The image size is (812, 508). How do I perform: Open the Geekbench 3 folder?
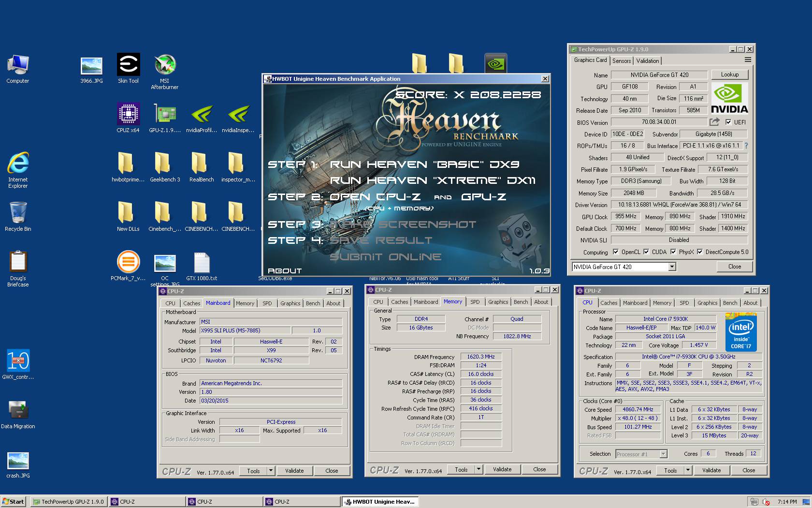pos(165,167)
